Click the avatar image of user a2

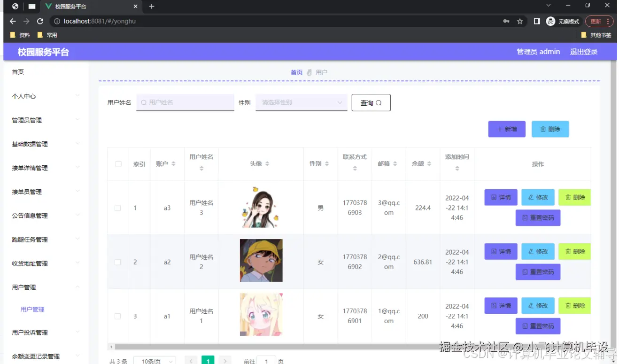click(261, 261)
